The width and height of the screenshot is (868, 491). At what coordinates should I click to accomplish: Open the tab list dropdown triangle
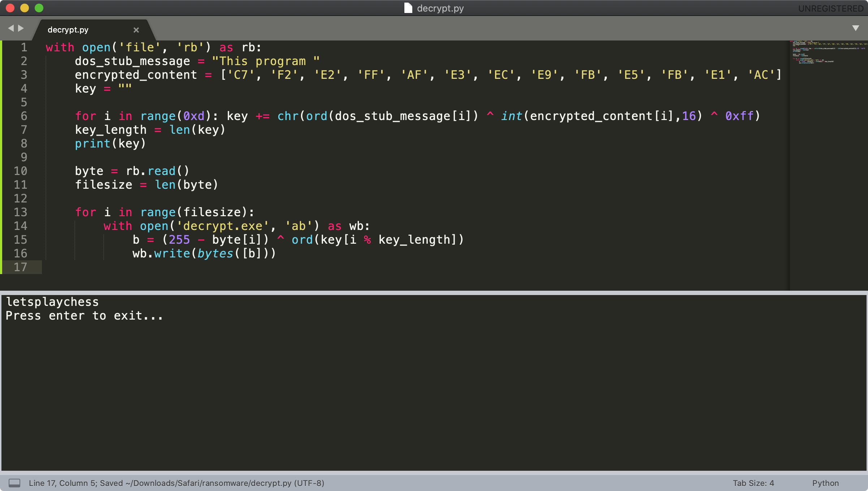855,28
